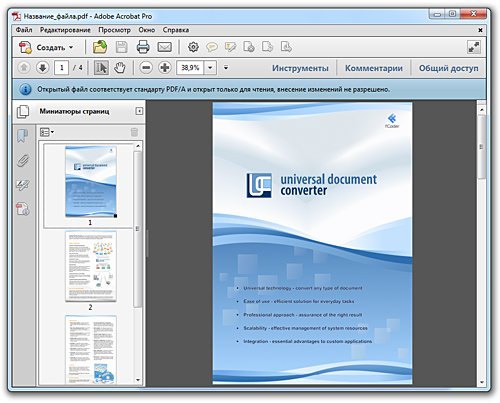Click the page-with-gear toolbar icon

249,47
